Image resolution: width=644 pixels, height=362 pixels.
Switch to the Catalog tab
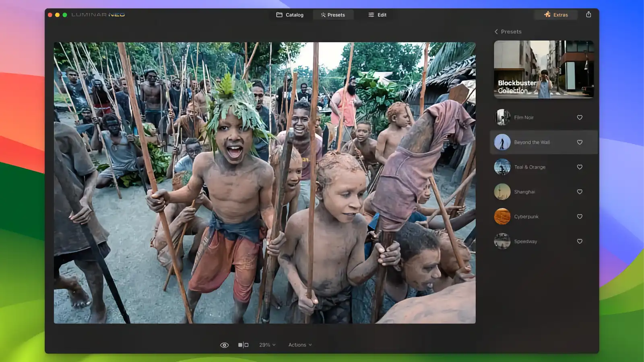click(x=290, y=14)
